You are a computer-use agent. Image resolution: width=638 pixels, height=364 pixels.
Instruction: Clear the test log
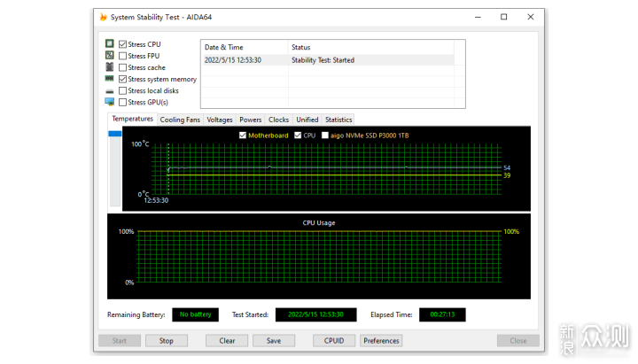pos(227,341)
